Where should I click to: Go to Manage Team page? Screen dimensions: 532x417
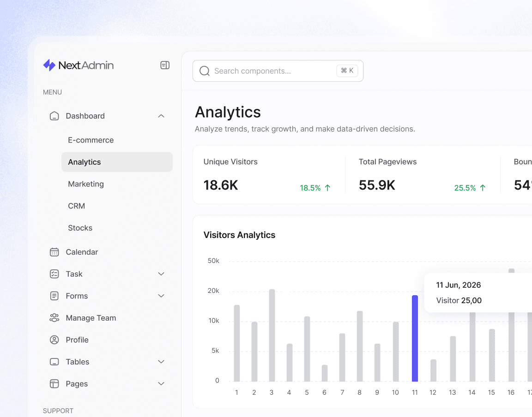point(91,318)
